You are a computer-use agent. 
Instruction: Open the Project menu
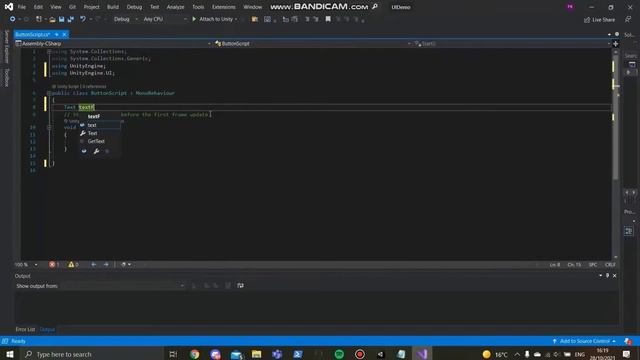(x=91, y=7)
